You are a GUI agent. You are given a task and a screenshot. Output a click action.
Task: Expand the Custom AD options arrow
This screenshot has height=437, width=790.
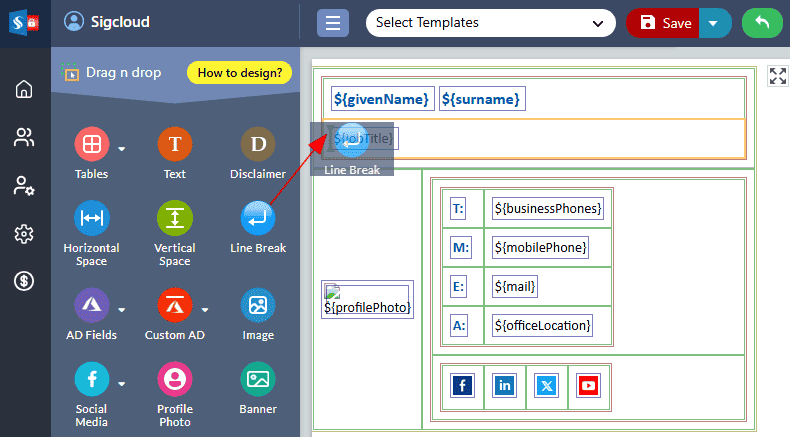point(205,308)
